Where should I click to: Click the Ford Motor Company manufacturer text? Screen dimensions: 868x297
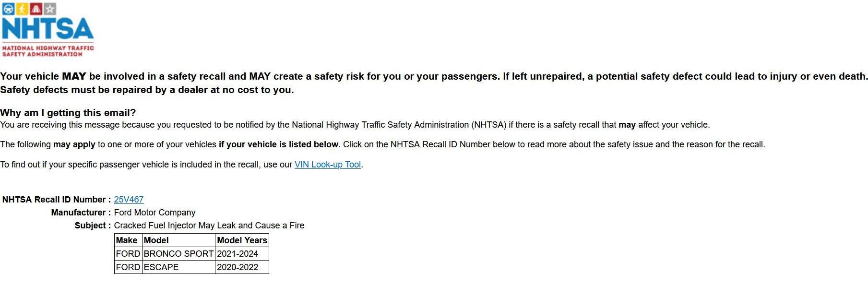(x=155, y=213)
